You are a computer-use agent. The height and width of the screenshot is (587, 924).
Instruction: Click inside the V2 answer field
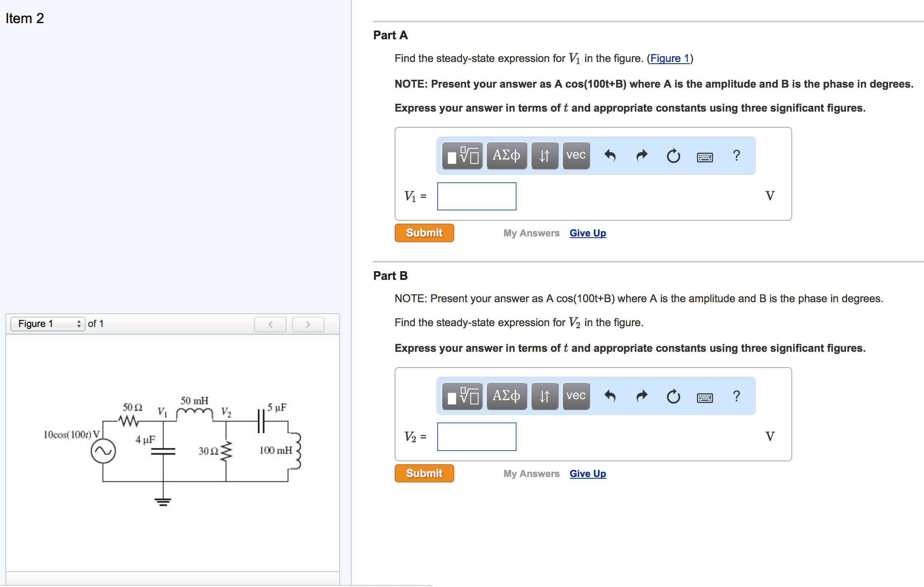point(476,437)
